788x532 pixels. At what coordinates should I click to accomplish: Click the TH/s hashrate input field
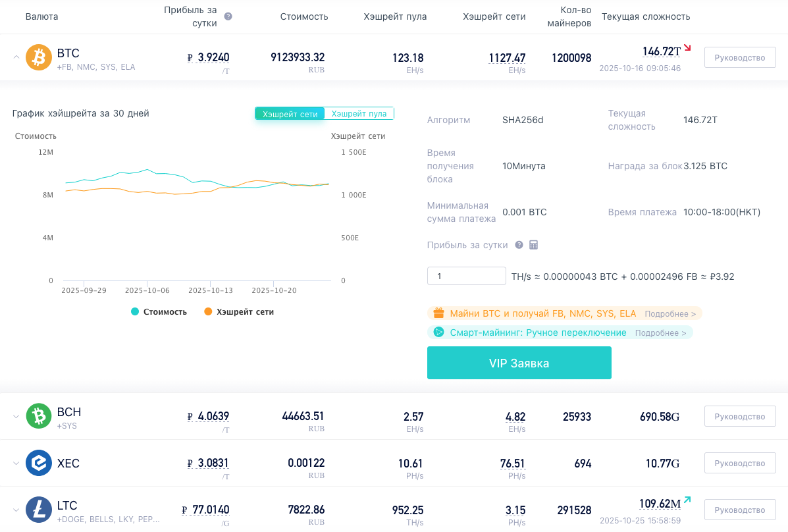(466, 276)
